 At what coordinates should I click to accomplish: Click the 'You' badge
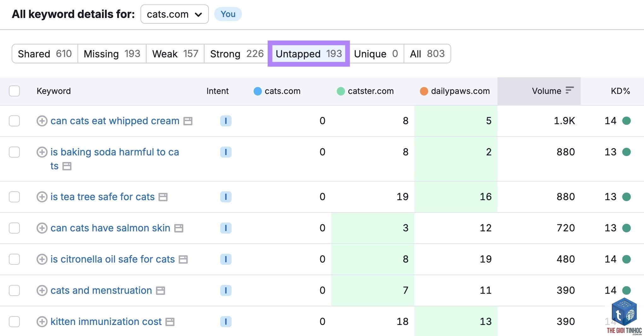(x=228, y=14)
